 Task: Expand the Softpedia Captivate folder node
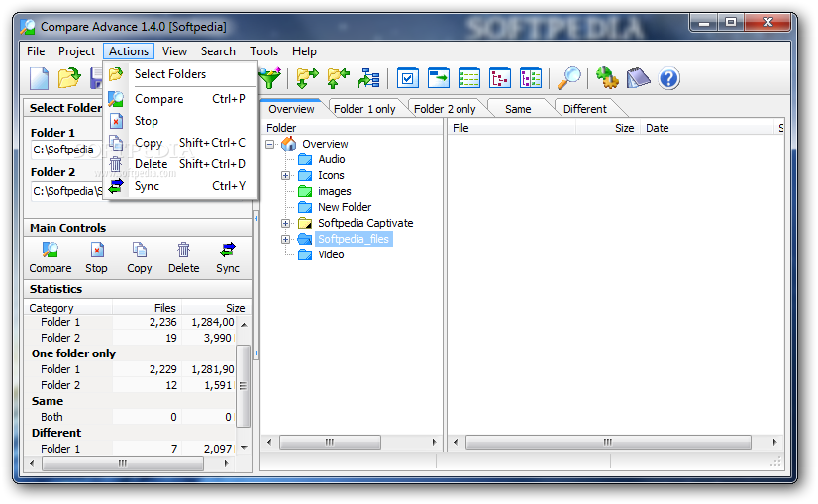tap(285, 224)
